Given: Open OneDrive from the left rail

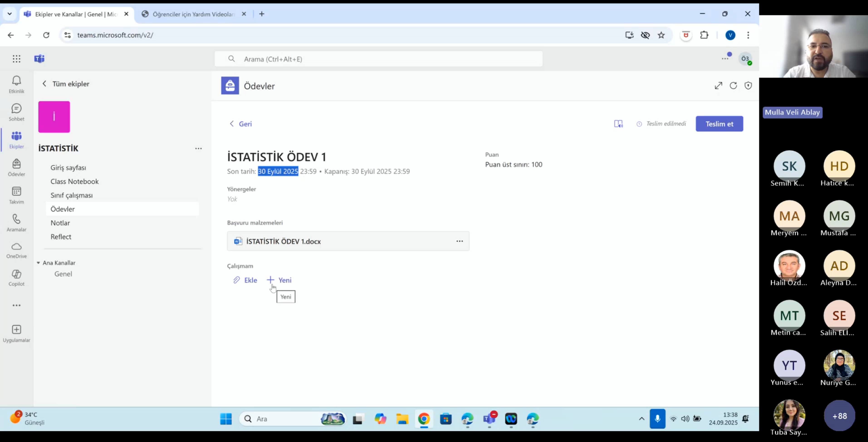Looking at the screenshot, I should 16,250.
